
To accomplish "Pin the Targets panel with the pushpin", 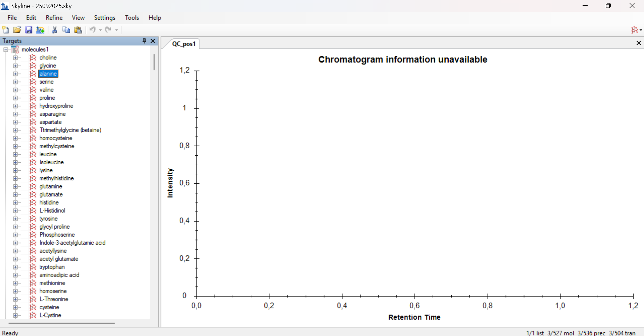I will (x=144, y=41).
